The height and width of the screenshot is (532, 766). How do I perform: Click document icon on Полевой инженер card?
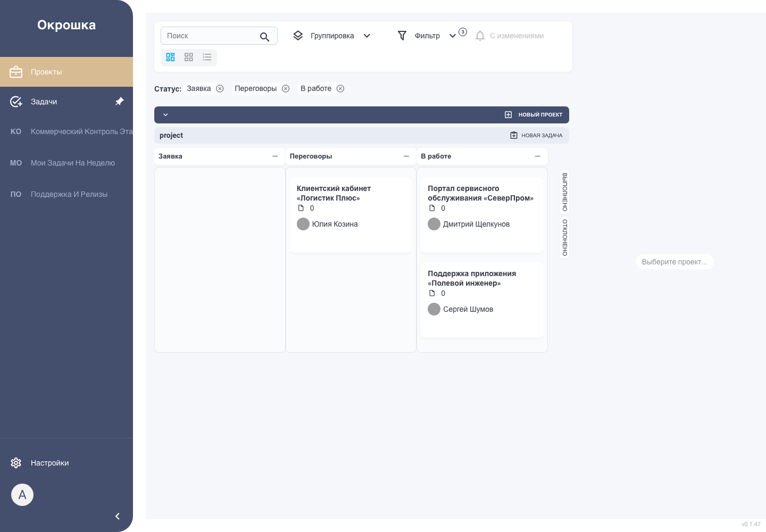point(432,293)
